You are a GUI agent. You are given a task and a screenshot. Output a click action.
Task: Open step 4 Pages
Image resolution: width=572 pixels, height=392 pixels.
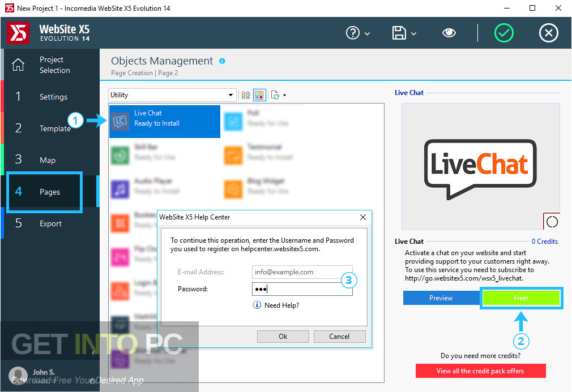coord(50,192)
